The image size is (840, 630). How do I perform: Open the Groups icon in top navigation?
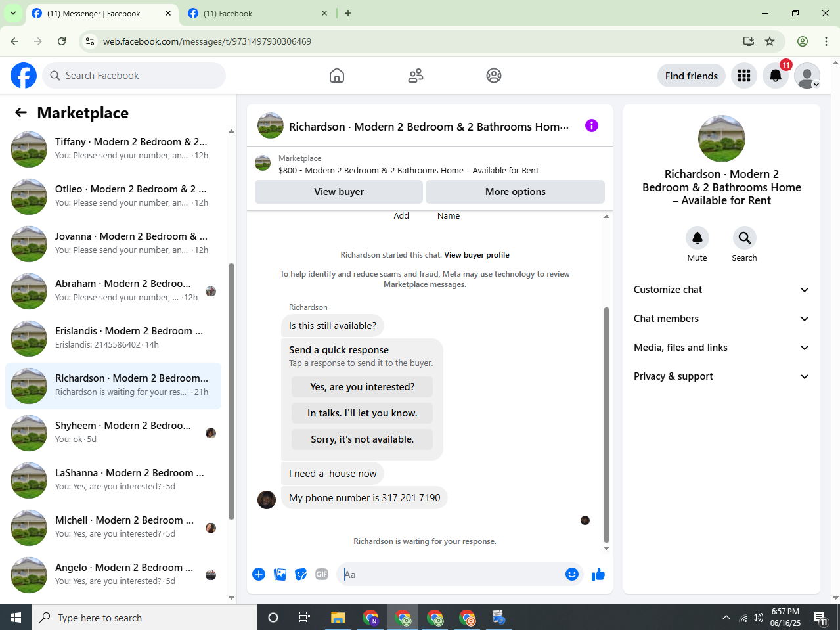tap(494, 76)
